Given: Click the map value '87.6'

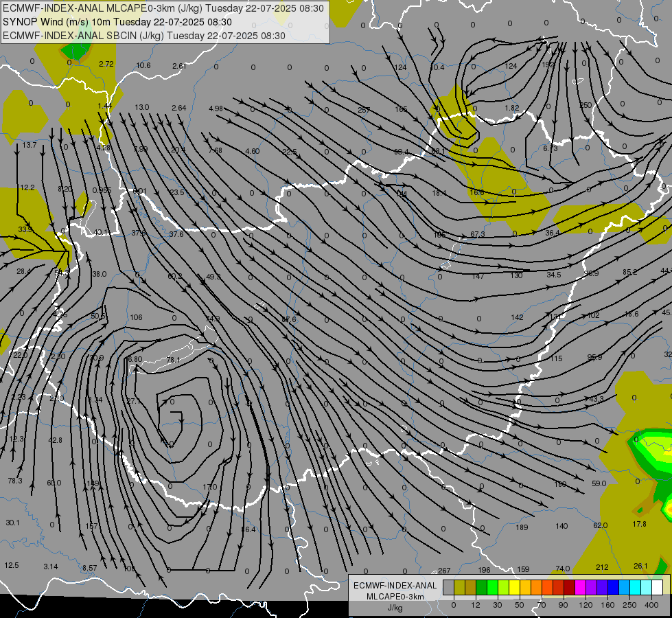Looking at the screenshot, I should [289, 319].
